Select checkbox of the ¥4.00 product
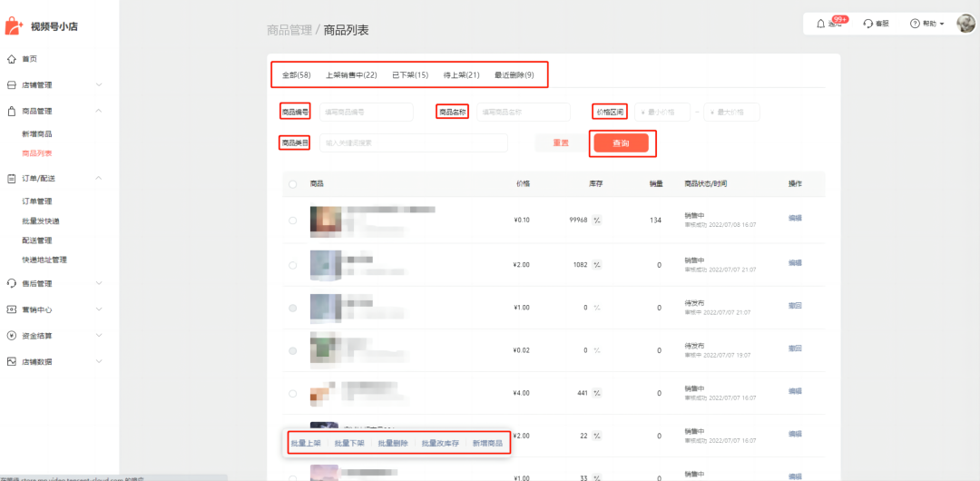 point(292,394)
